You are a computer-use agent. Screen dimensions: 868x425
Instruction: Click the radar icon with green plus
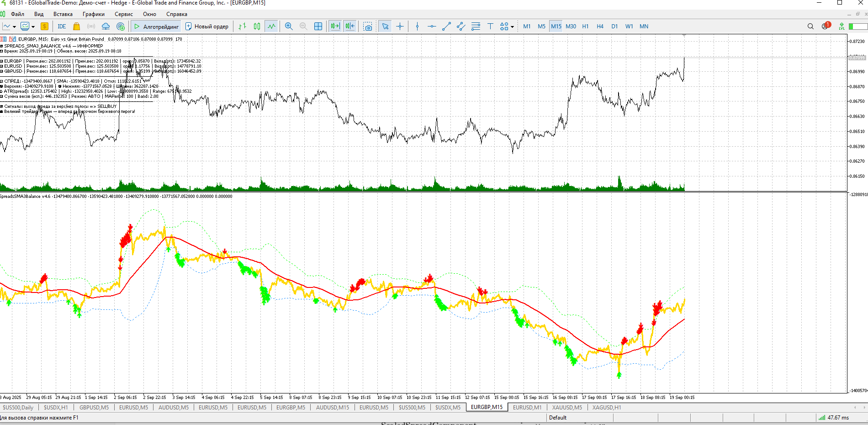pos(121,27)
